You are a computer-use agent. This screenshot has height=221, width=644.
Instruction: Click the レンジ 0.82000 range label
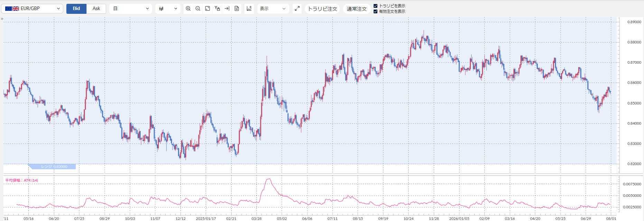pyautogui.click(x=52, y=167)
